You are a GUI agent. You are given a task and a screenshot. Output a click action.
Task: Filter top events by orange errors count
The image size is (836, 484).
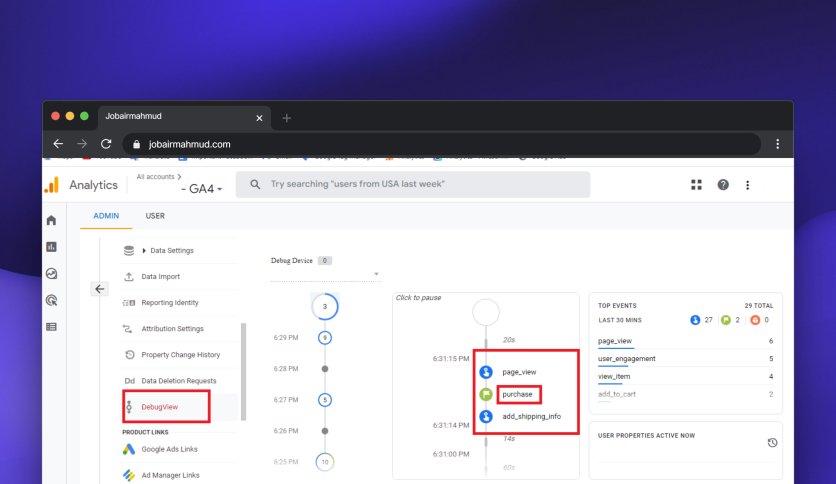(x=760, y=320)
